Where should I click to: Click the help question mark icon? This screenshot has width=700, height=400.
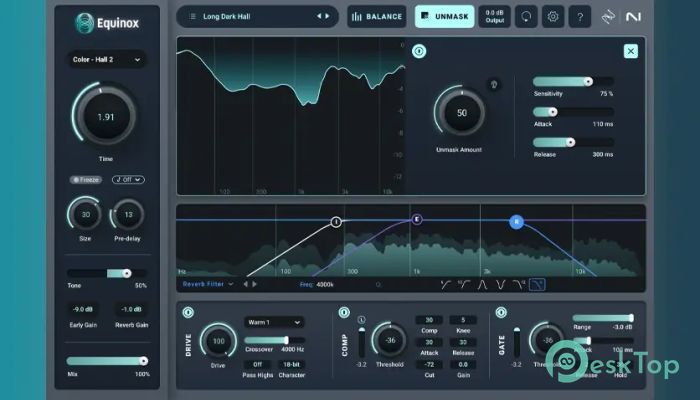[579, 16]
